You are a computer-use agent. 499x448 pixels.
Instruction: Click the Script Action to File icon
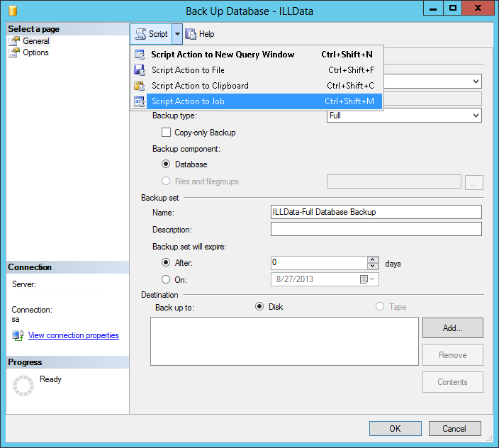140,70
